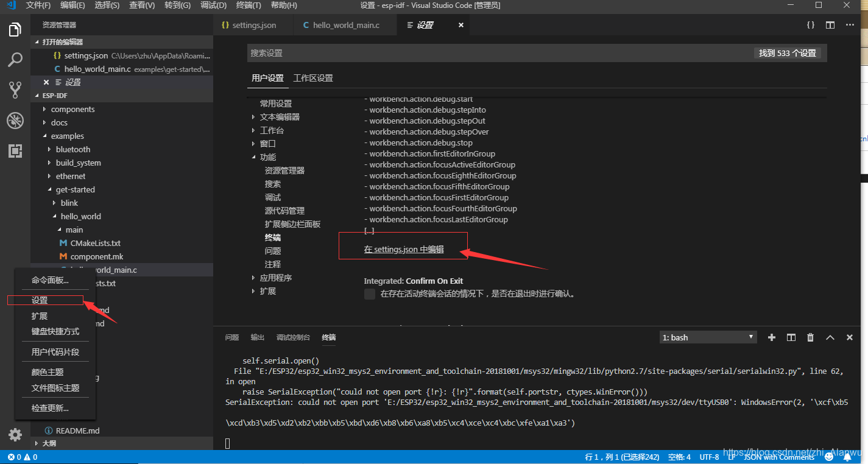Close the 设置 editor tab
Viewport: 868px width, 464px height.
(461, 25)
